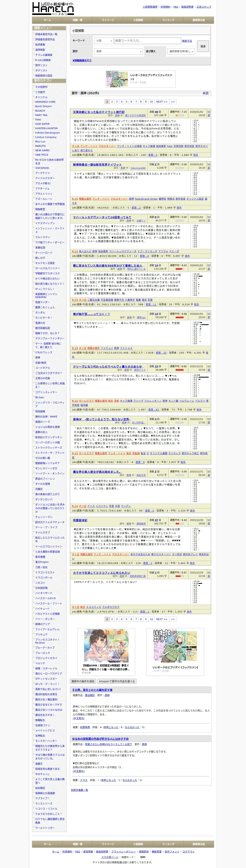Viewport: 246px width, 868px height.
Task: Open sidebar link R-18小説検索
Action: coord(43,60)
